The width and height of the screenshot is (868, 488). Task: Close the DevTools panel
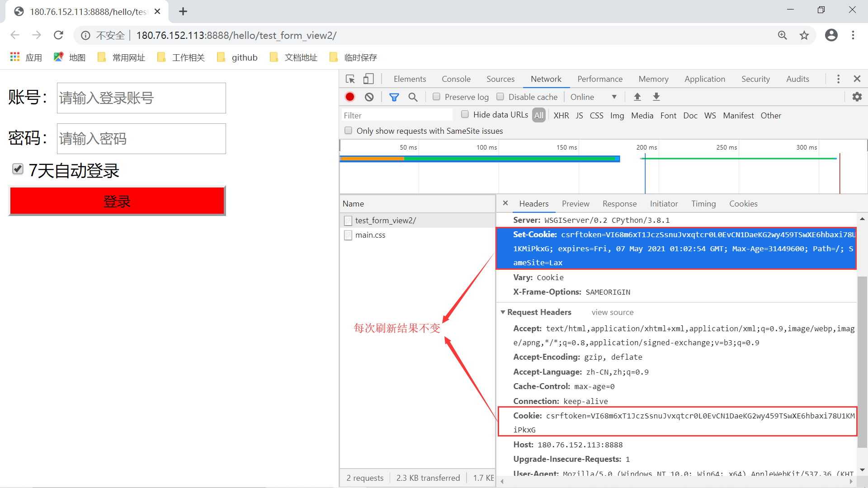[857, 79]
